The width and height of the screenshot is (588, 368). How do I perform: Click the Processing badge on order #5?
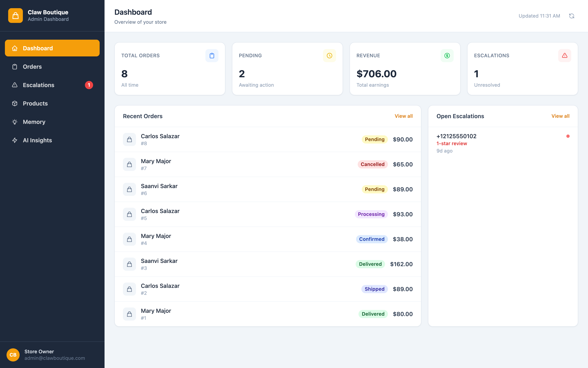371,214
